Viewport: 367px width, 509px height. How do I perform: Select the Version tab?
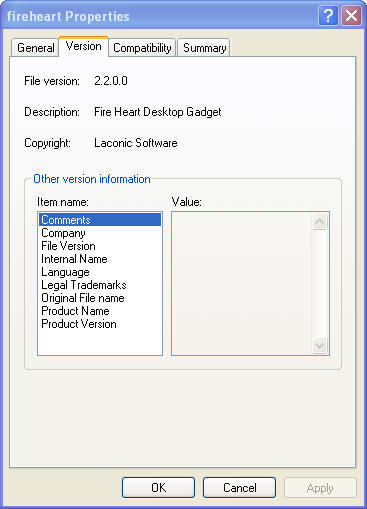coord(84,46)
